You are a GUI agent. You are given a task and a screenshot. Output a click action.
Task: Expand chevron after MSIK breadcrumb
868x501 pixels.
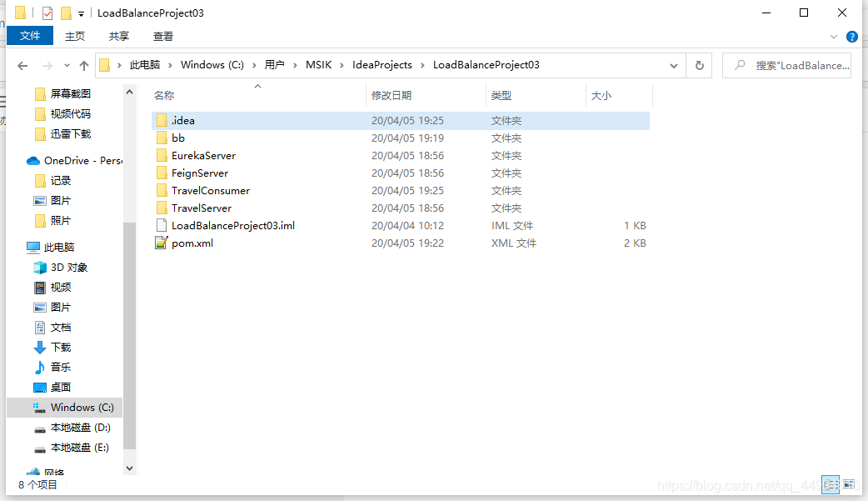(x=342, y=65)
